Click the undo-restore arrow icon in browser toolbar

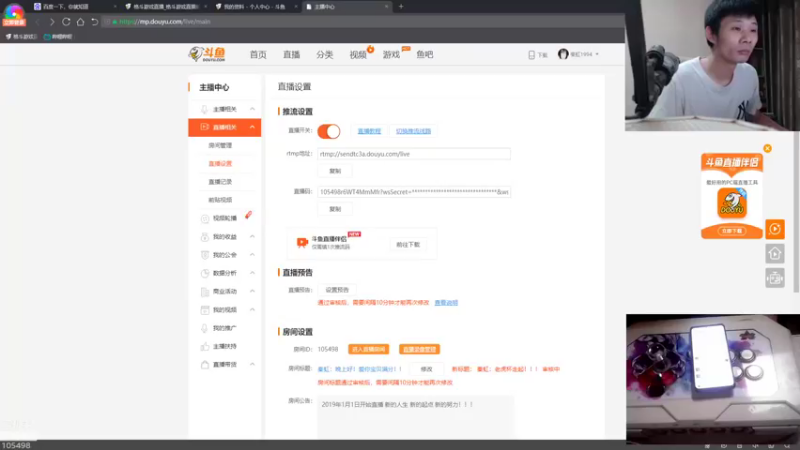[x=94, y=22]
